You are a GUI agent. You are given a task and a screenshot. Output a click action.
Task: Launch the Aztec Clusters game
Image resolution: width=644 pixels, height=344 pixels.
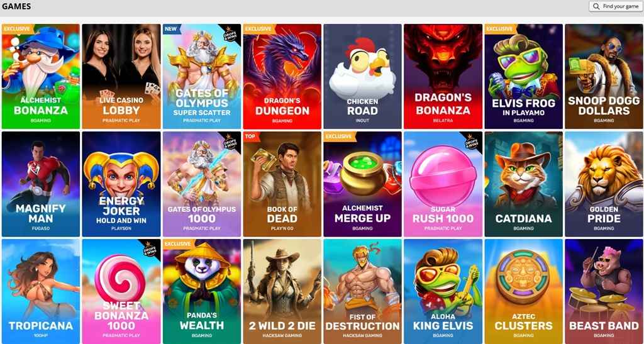click(524, 291)
